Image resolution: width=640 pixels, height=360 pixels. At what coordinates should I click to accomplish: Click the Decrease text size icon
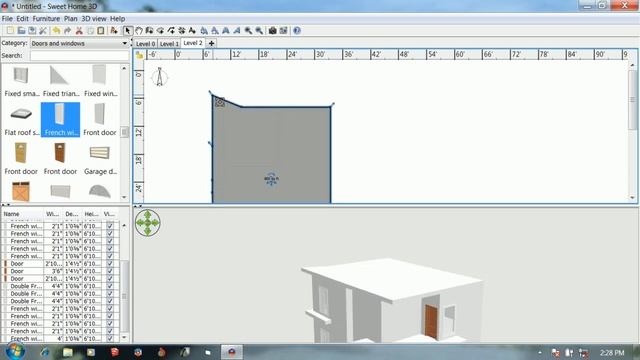click(x=215, y=31)
